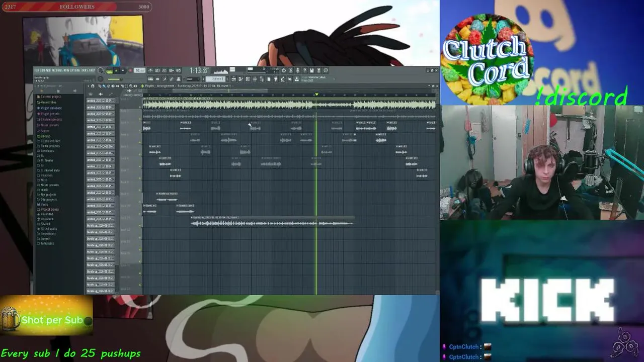Click the question mark help icon

click(305, 70)
